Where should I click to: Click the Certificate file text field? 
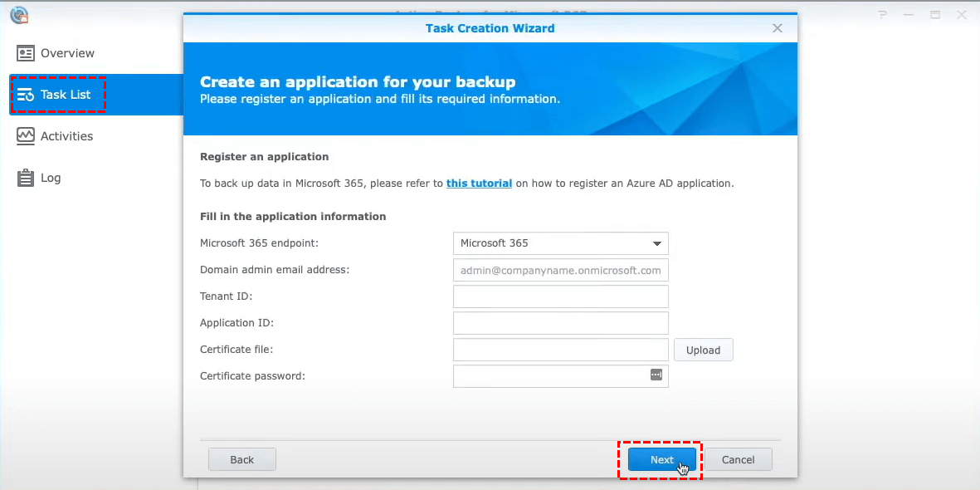561,350
